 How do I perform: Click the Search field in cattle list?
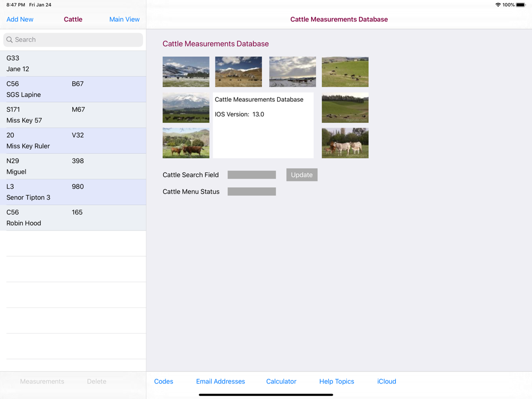[73, 40]
